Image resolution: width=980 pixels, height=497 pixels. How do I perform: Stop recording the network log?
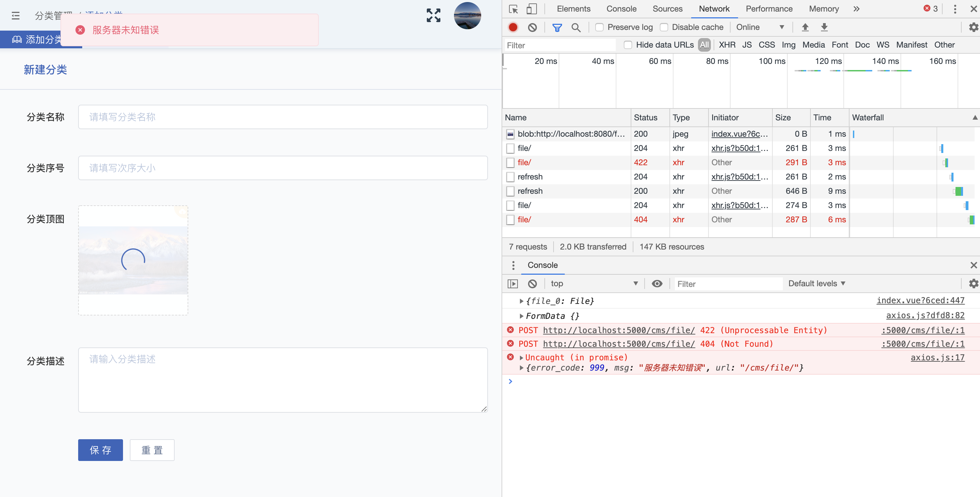coord(513,27)
